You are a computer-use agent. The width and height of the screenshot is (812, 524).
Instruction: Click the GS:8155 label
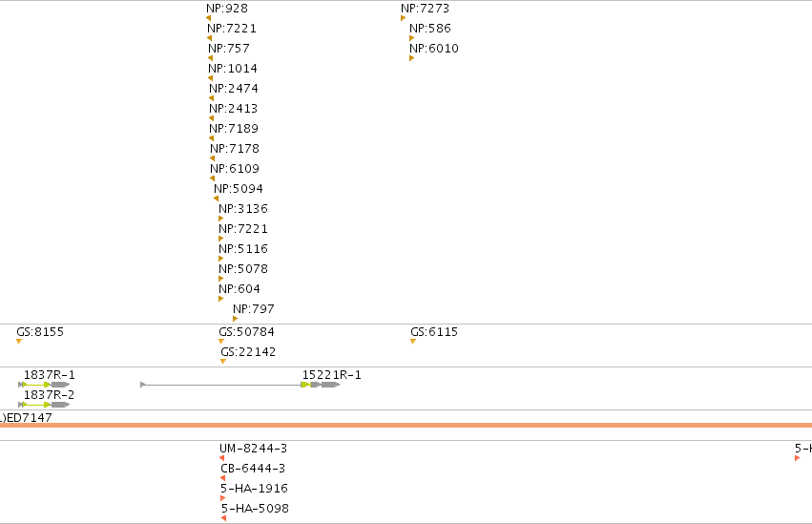(40, 332)
